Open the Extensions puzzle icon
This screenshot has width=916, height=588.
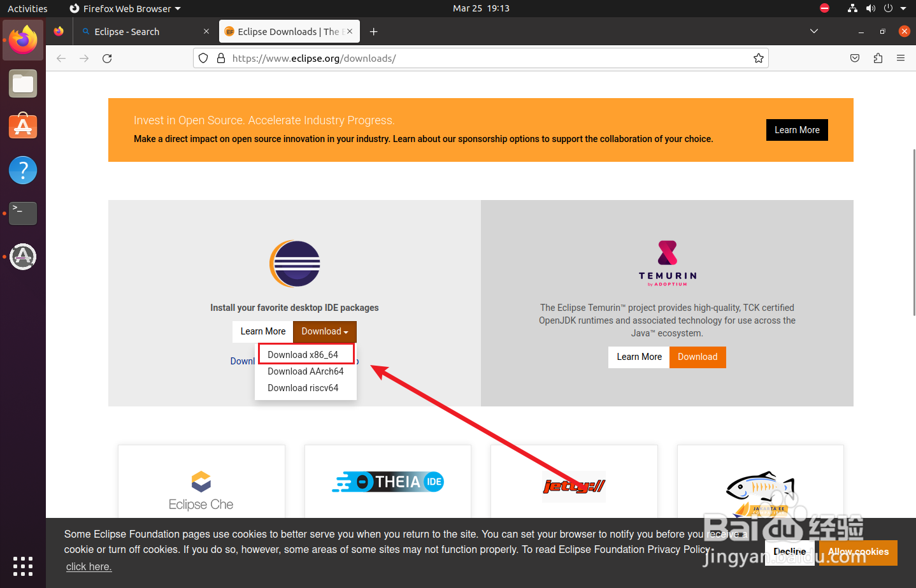click(878, 59)
